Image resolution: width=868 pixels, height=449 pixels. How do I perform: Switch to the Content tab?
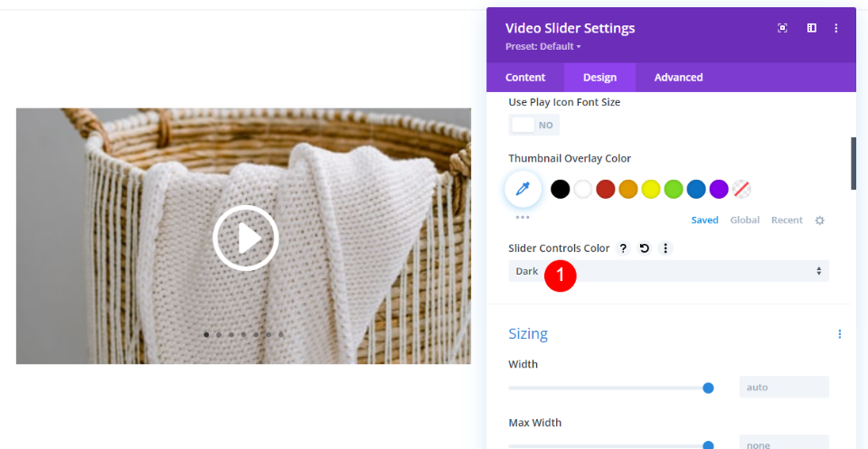(525, 78)
